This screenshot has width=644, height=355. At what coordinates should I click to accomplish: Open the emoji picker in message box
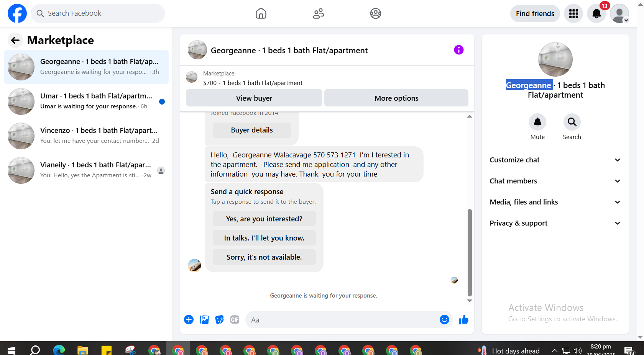[444, 320]
